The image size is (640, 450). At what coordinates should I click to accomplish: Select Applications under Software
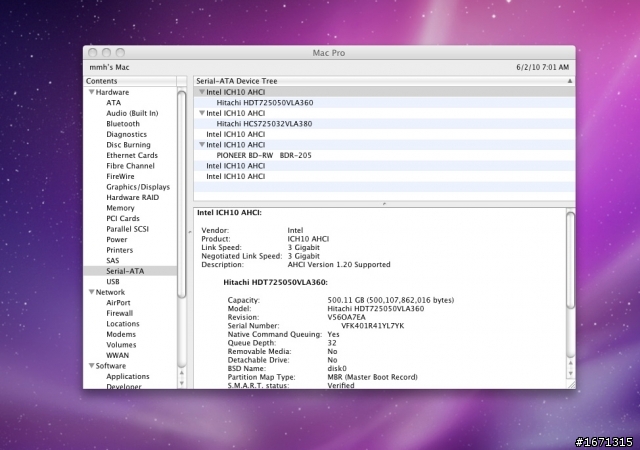coord(128,376)
